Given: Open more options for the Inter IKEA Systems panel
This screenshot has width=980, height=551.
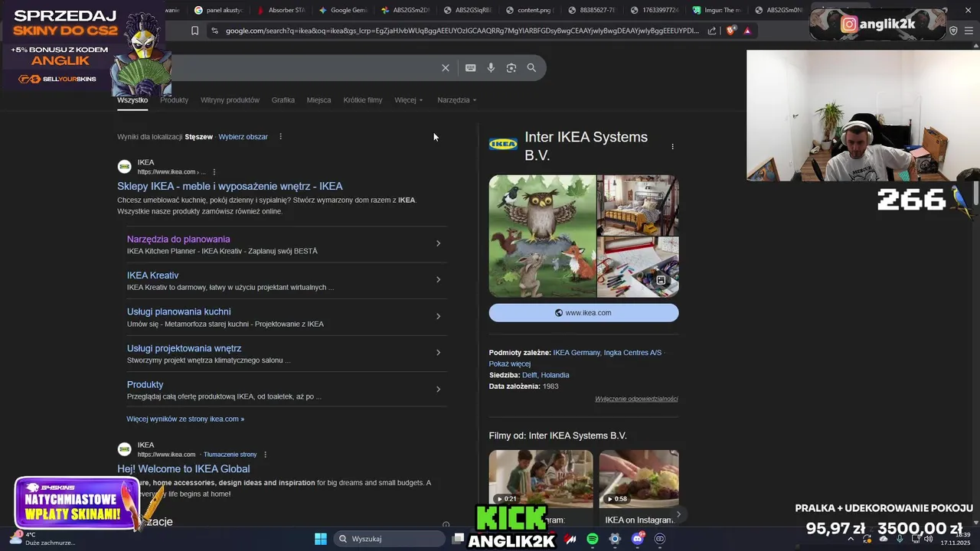Looking at the screenshot, I should (x=672, y=146).
